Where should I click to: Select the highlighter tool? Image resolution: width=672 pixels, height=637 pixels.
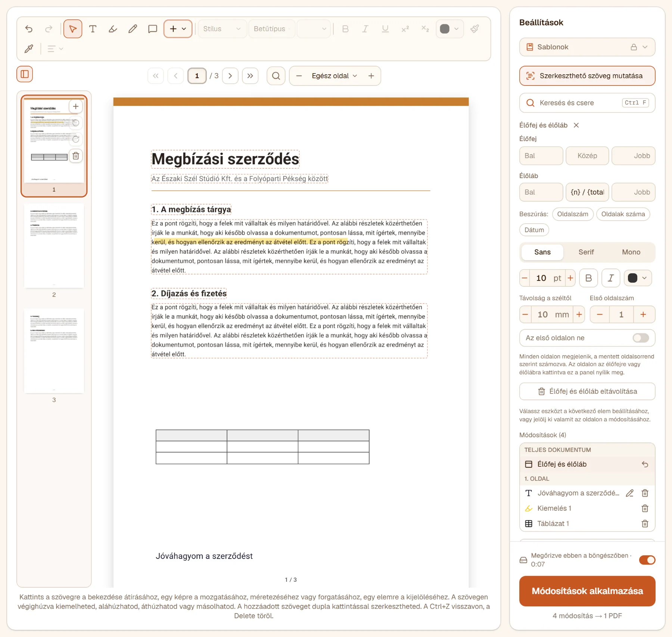[x=113, y=29]
